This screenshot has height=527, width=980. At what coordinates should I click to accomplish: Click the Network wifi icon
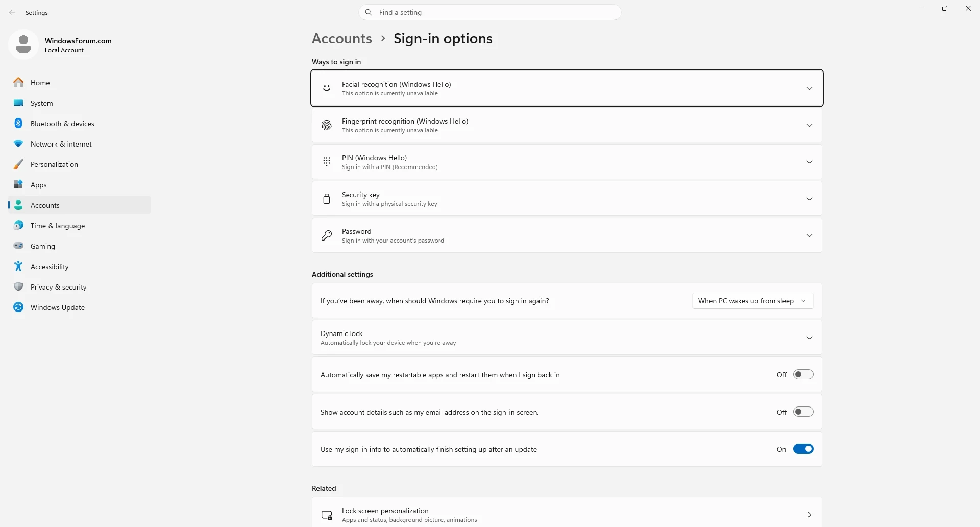tap(18, 144)
